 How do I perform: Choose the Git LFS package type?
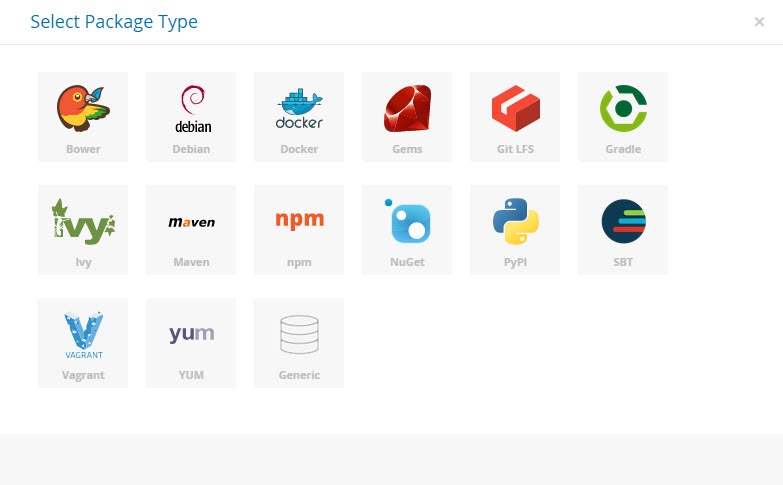pos(515,117)
